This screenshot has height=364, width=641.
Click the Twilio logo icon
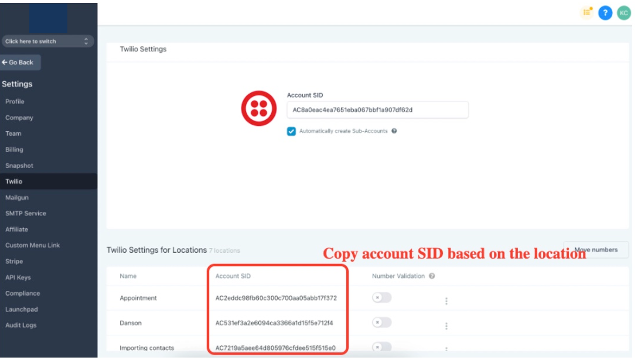[x=259, y=108]
